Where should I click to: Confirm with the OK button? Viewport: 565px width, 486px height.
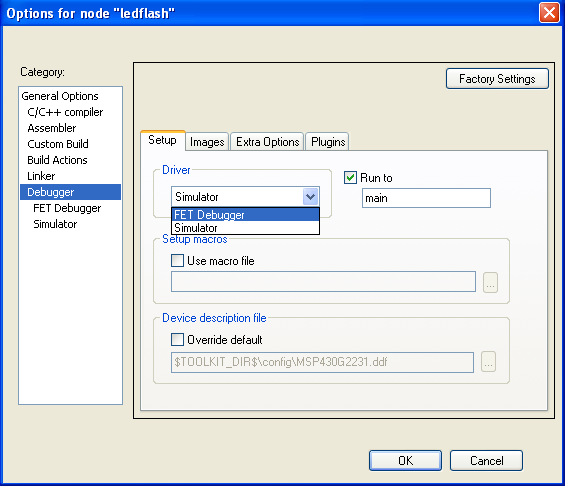(405, 460)
